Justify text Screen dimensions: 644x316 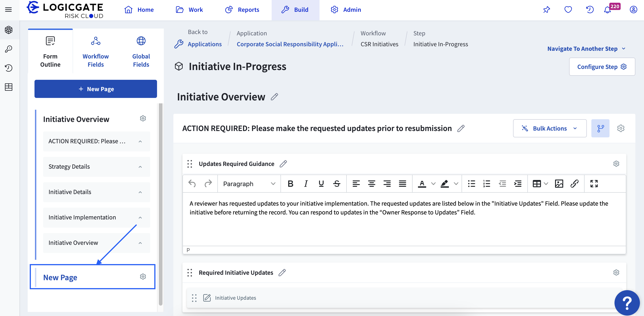pos(403,184)
